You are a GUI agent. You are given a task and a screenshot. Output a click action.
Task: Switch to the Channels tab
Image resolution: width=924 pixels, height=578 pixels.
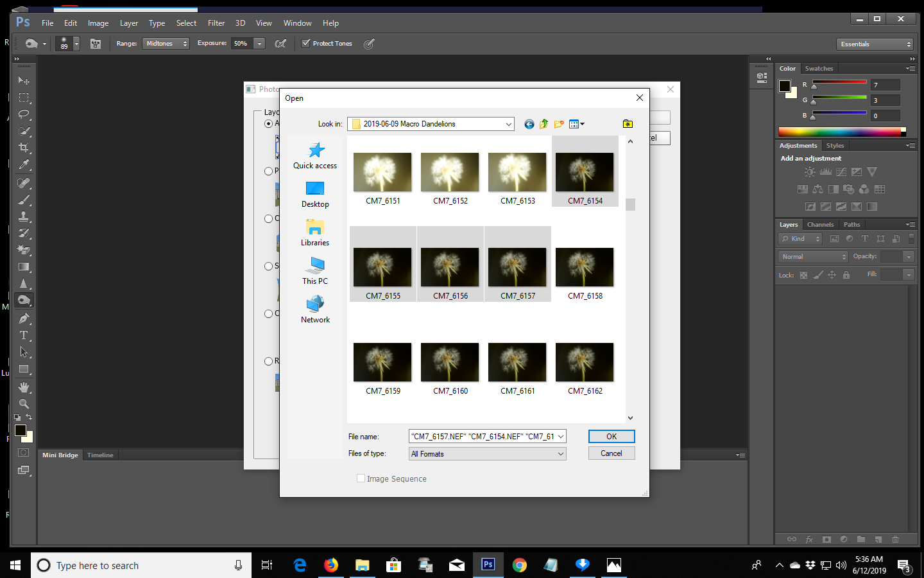coord(820,224)
